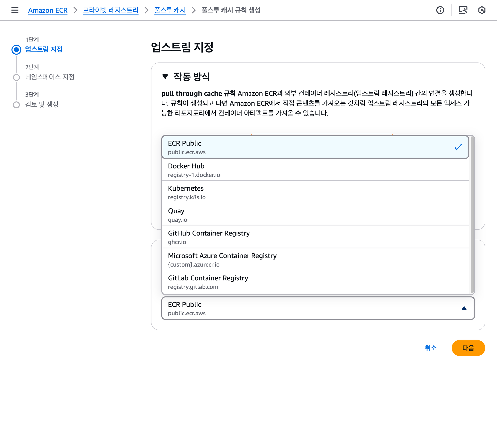This screenshot has height=448, width=497.
Task: Open the screen search tool icon
Action: tap(463, 10)
